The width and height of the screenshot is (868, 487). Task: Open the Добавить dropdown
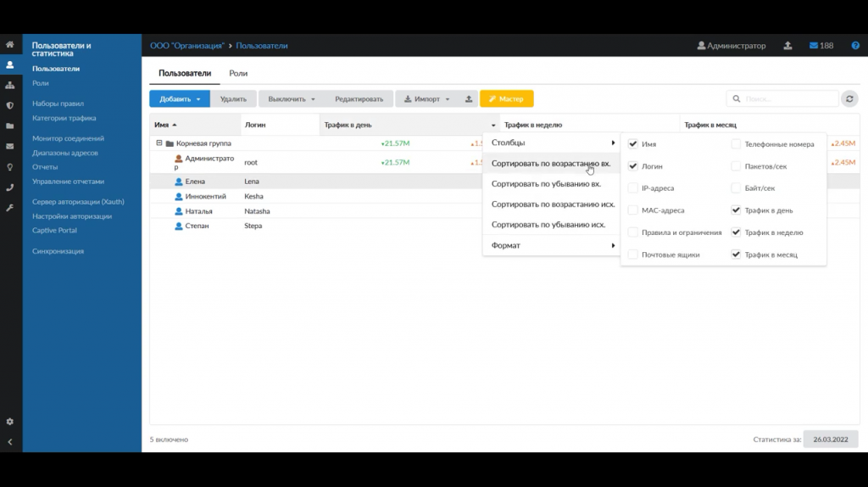[180, 98]
